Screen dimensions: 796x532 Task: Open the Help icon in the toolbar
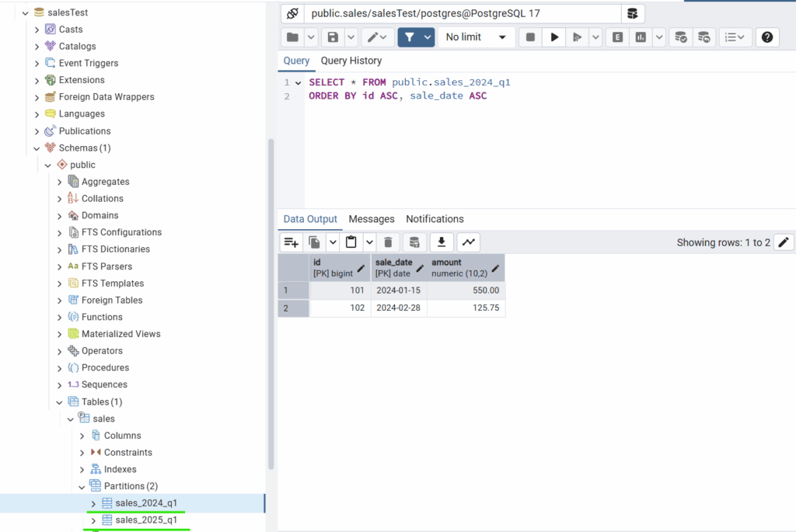pos(767,37)
